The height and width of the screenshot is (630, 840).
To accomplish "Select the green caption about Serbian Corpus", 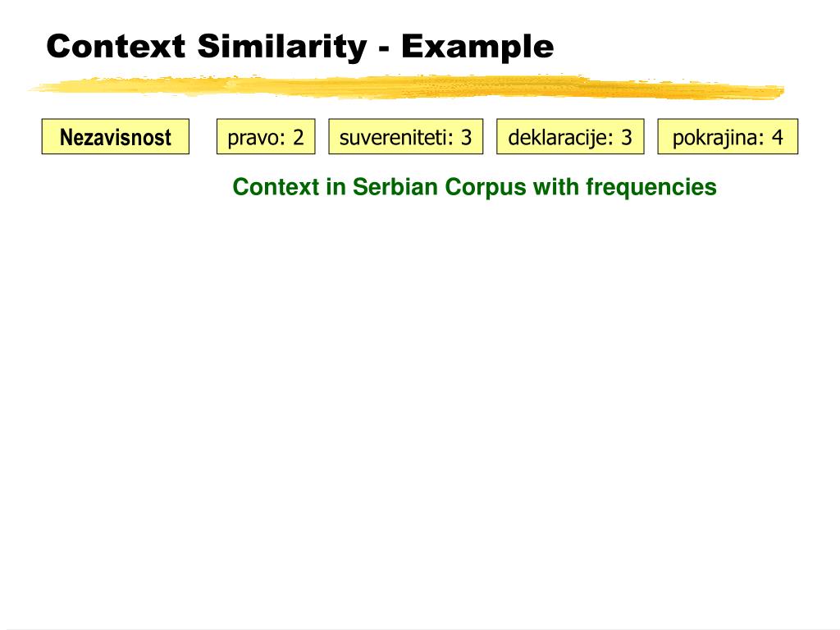I will [474, 187].
